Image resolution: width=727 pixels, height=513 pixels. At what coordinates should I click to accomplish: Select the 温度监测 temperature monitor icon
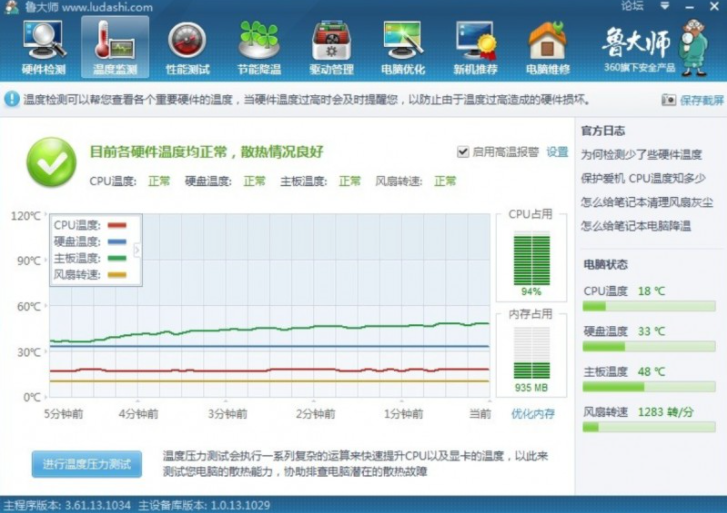click(x=115, y=47)
